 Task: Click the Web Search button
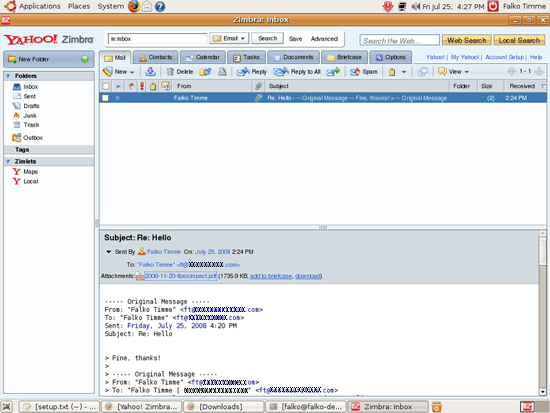pyautogui.click(x=467, y=40)
